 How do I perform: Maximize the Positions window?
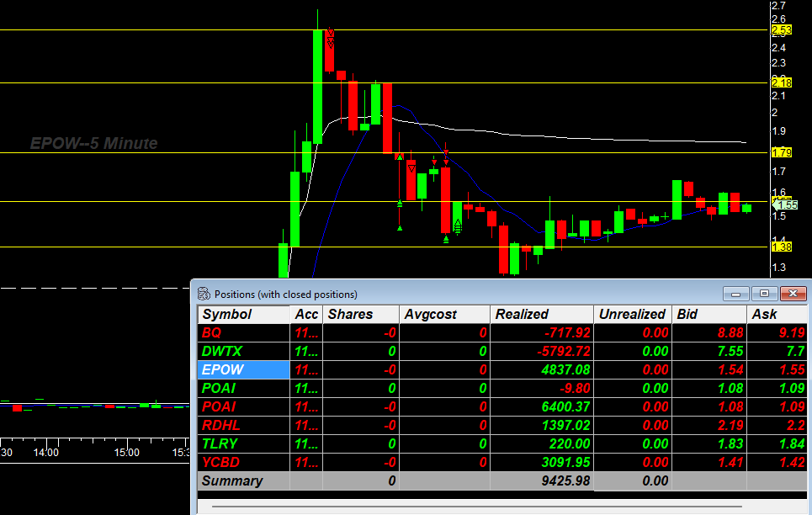pyautogui.click(x=764, y=294)
